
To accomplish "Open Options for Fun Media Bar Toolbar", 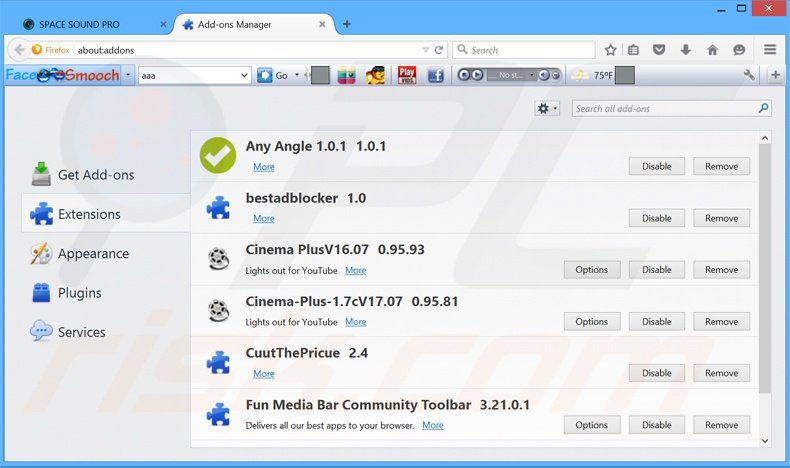I will (x=592, y=425).
